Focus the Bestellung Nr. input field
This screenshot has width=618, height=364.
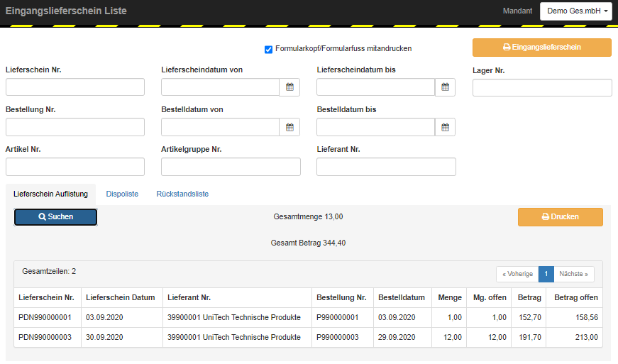pyautogui.click(x=75, y=127)
